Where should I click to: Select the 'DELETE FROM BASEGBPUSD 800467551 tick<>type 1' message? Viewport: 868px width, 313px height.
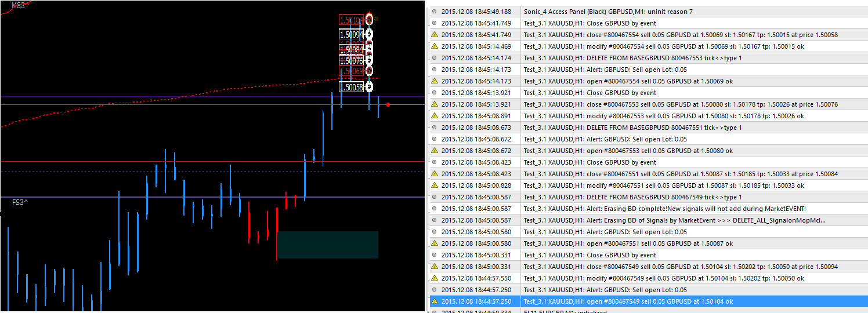(632, 128)
